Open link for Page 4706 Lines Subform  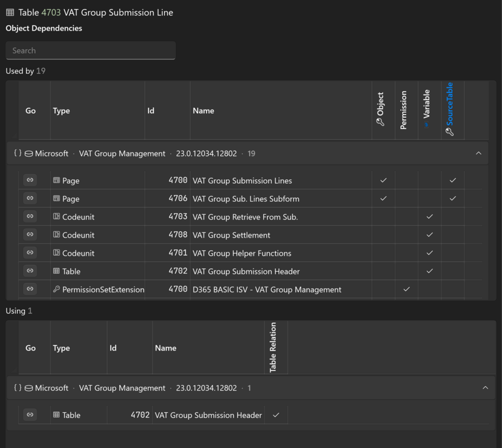click(x=29, y=198)
